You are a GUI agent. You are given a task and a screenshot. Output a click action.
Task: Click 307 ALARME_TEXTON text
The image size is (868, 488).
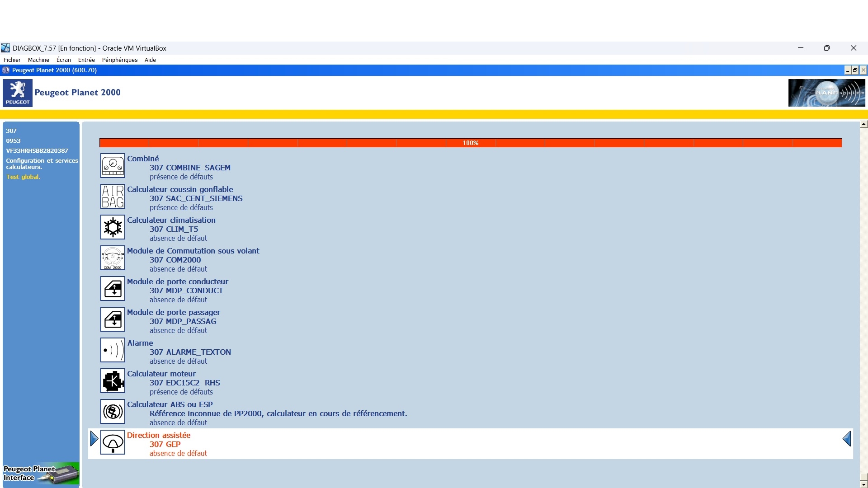coord(190,352)
